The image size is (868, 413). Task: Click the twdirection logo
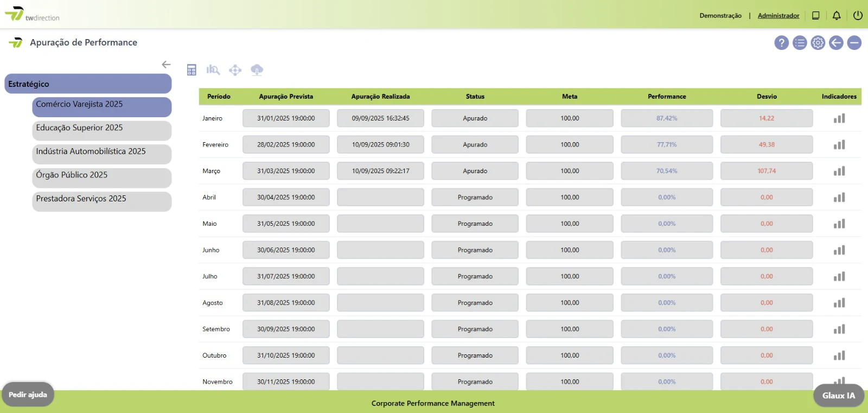pyautogui.click(x=32, y=14)
